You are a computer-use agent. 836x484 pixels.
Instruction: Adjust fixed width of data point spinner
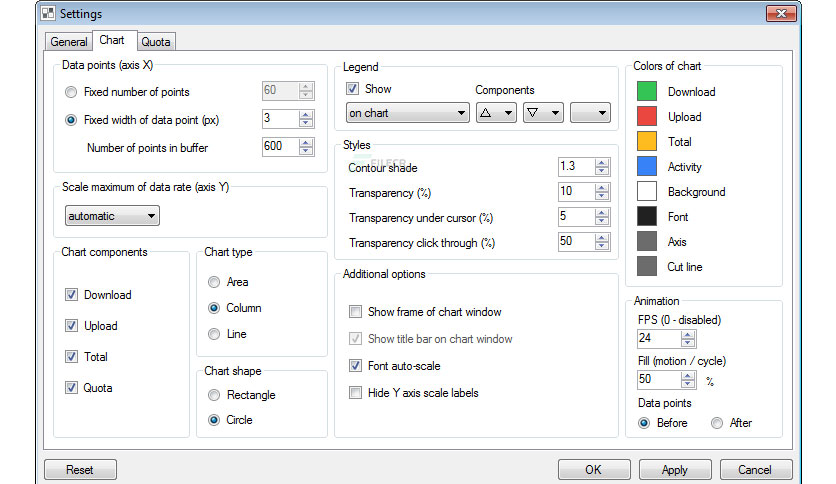pos(306,119)
